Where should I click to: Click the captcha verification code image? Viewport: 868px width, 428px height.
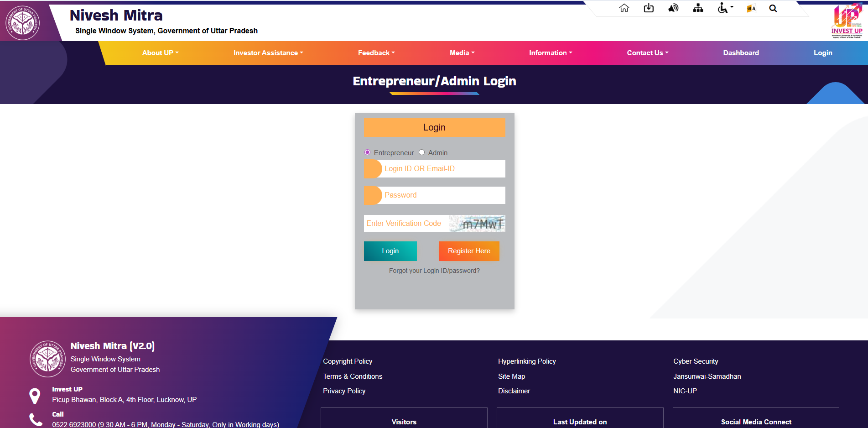[x=478, y=224]
